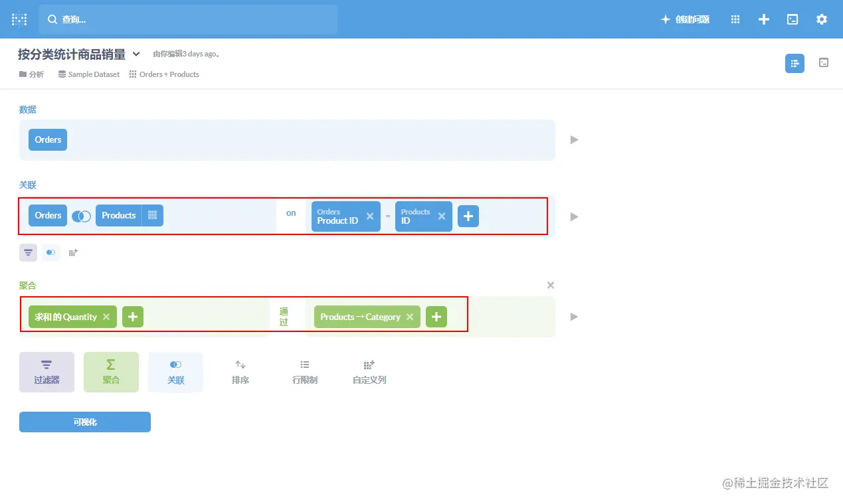
Task: Open the Sample Dataset link
Action: coord(89,74)
